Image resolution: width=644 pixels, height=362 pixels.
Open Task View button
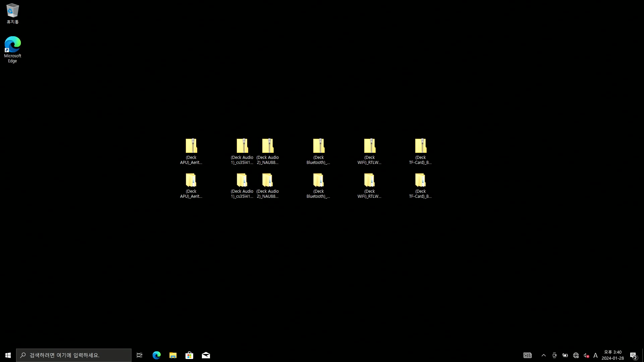pos(140,355)
